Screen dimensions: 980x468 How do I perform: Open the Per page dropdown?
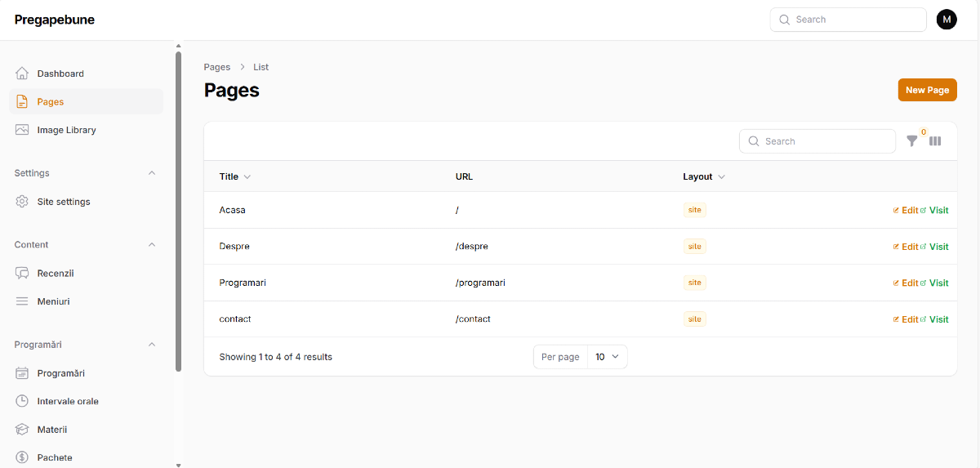(x=607, y=357)
